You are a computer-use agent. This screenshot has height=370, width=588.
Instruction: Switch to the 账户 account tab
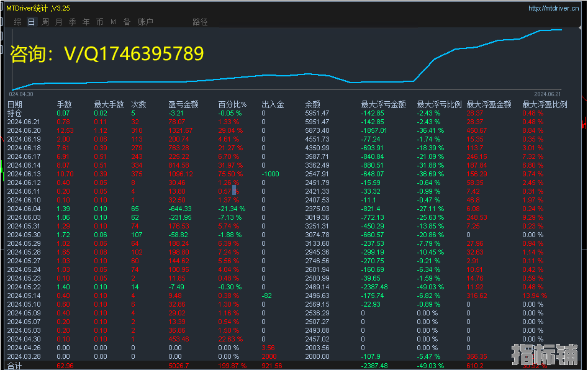[145, 22]
